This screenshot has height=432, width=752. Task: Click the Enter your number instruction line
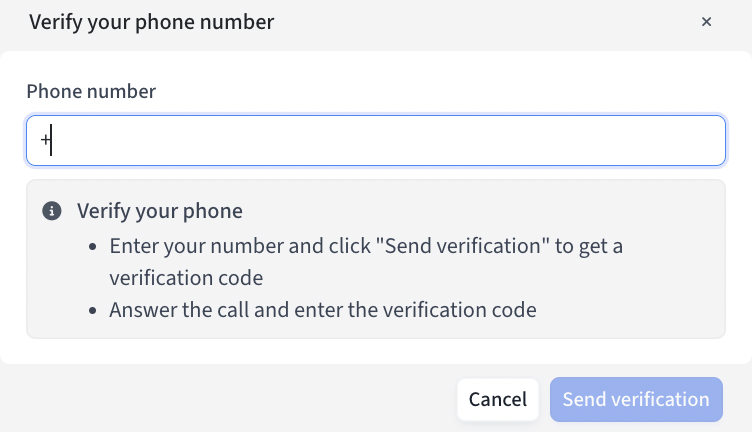click(366, 246)
